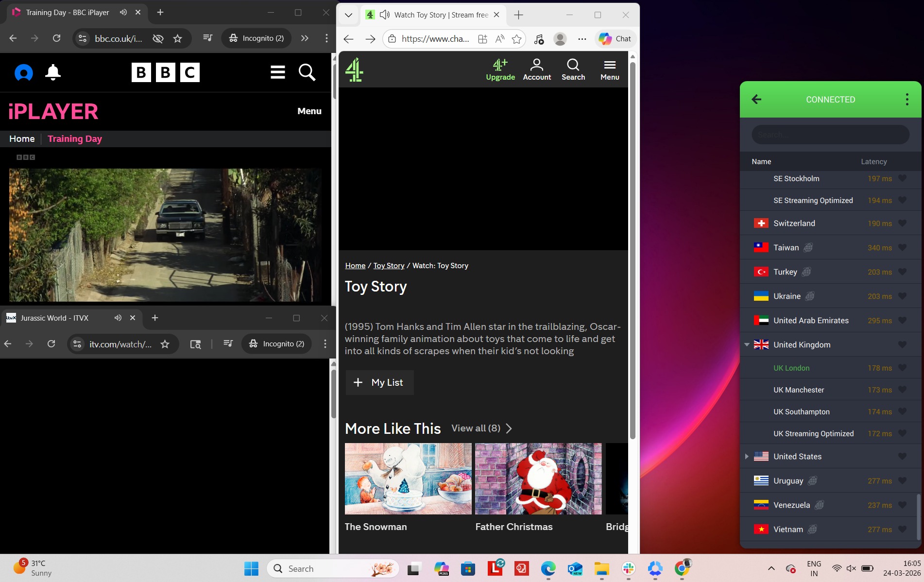This screenshot has width=924, height=582.
Task: Collapse the United Kingdom server list
Action: 747,344
